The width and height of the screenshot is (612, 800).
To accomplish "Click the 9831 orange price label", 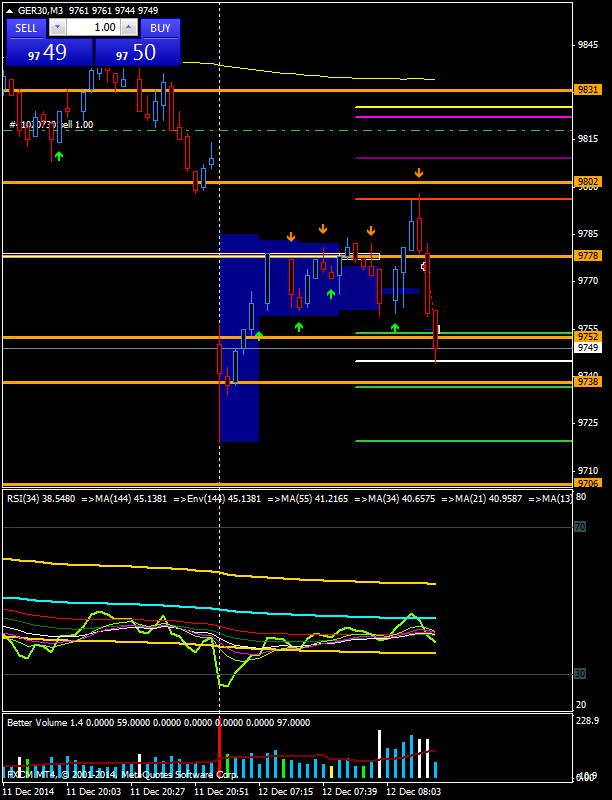I will [x=588, y=90].
